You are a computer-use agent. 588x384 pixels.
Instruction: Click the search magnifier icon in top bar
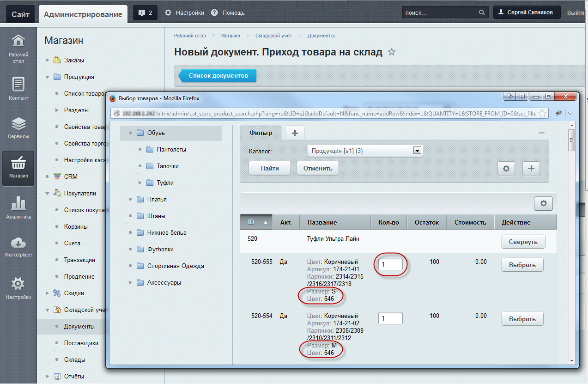pyautogui.click(x=482, y=13)
